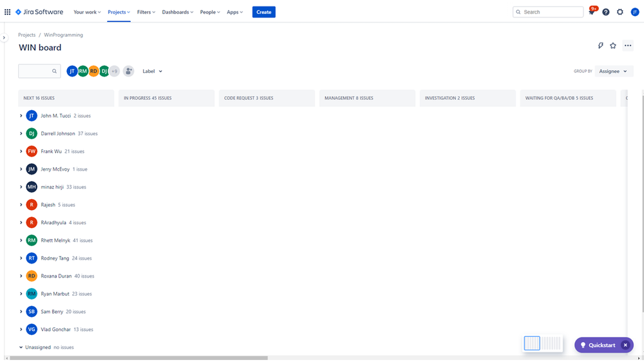644x362 pixels.
Task: Click Frank Wu's FW avatar
Action: pos(32,151)
